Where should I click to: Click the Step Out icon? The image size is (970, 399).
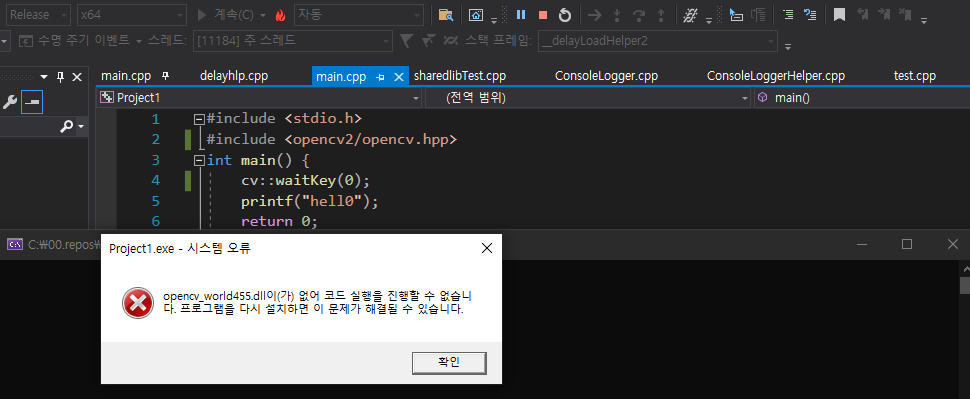tap(661, 15)
